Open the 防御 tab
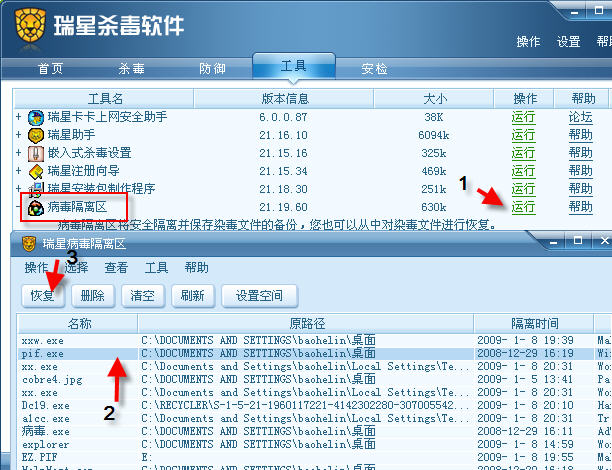612x470 pixels. pos(212,69)
